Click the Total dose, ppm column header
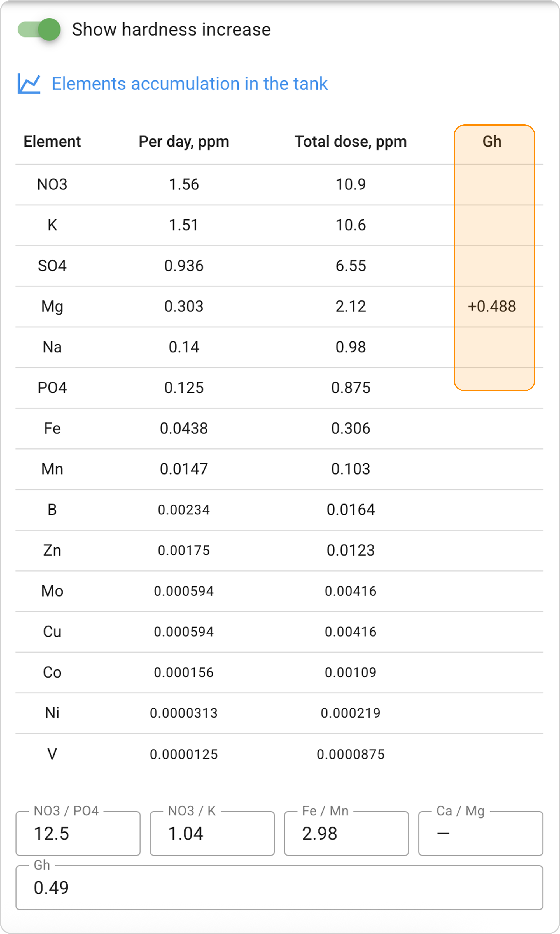560x934 pixels. (x=351, y=142)
